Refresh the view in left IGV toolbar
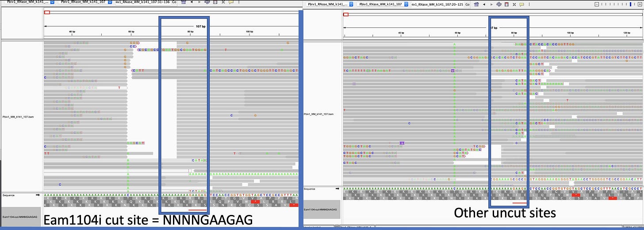Screen dimensions: 644x230 207,2
